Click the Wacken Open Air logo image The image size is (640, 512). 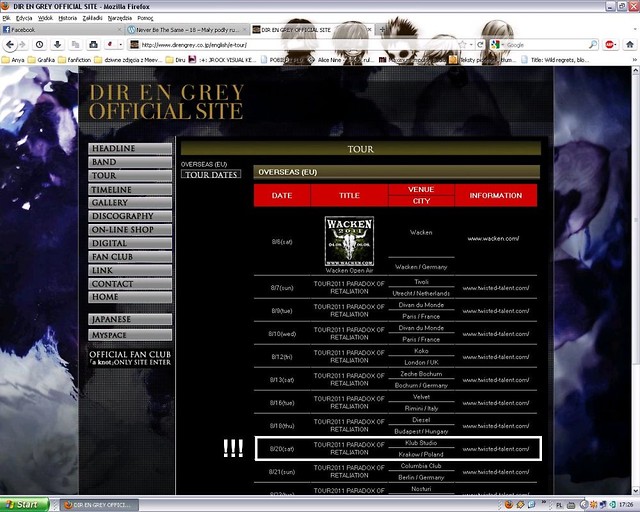[349, 241]
